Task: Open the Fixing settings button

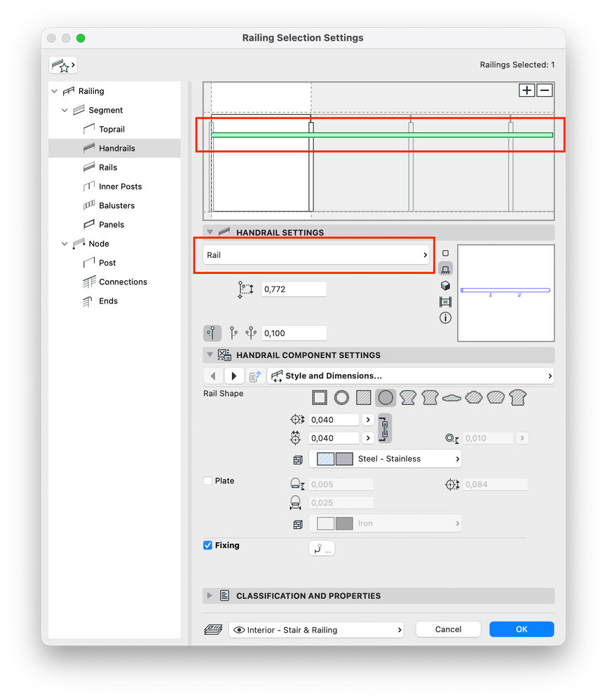Action: click(x=322, y=548)
